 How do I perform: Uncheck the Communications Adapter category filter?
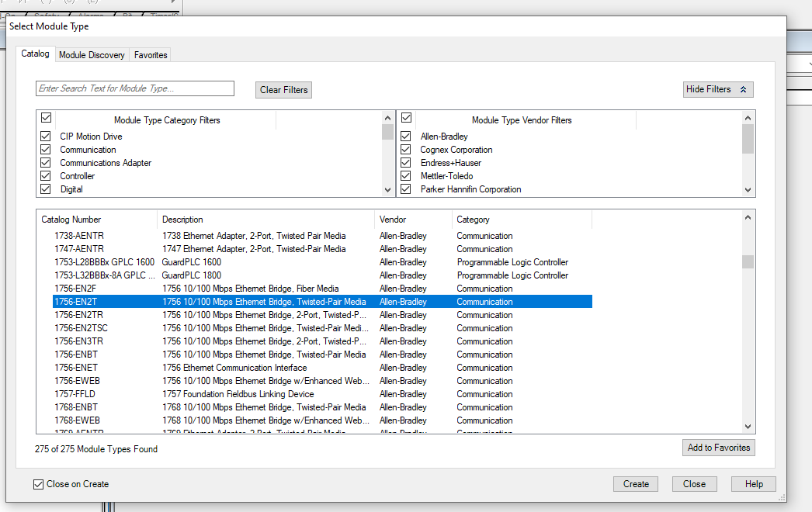[x=46, y=163]
